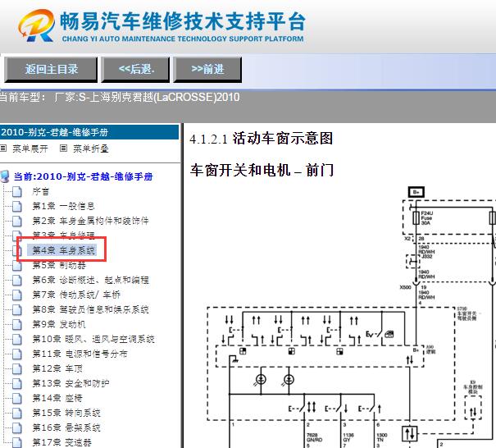Click the page icon next to 第12章 车顶
The width and height of the screenshot is (496, 448).
[17, 369]
